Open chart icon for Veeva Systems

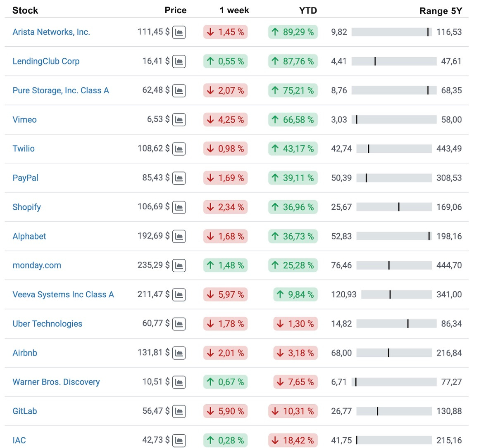tap(179, 294)
